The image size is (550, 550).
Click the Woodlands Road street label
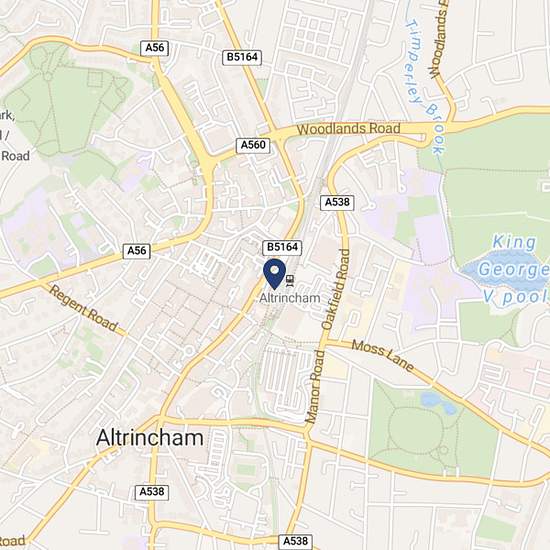click(x=348, y=129)
